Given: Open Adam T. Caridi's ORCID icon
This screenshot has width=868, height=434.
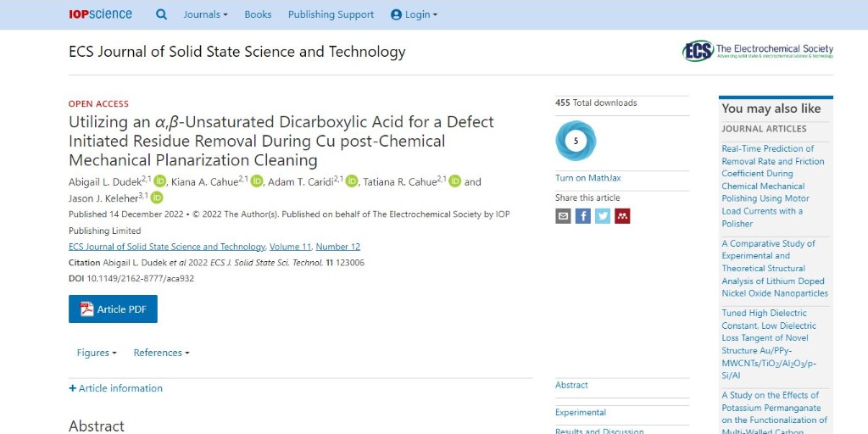Looking at the screenshot, I should 352,181.
